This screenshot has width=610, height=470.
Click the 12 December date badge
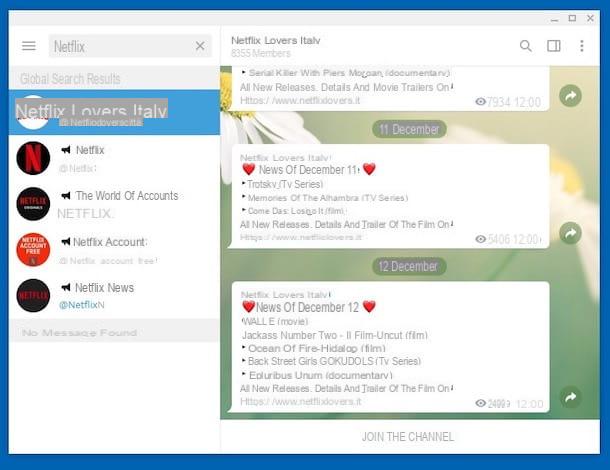(408, 267)
